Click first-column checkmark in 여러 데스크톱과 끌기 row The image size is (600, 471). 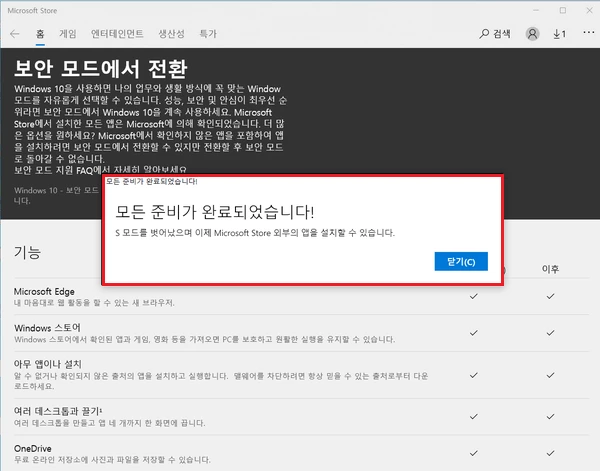click(x=474, y=416)
